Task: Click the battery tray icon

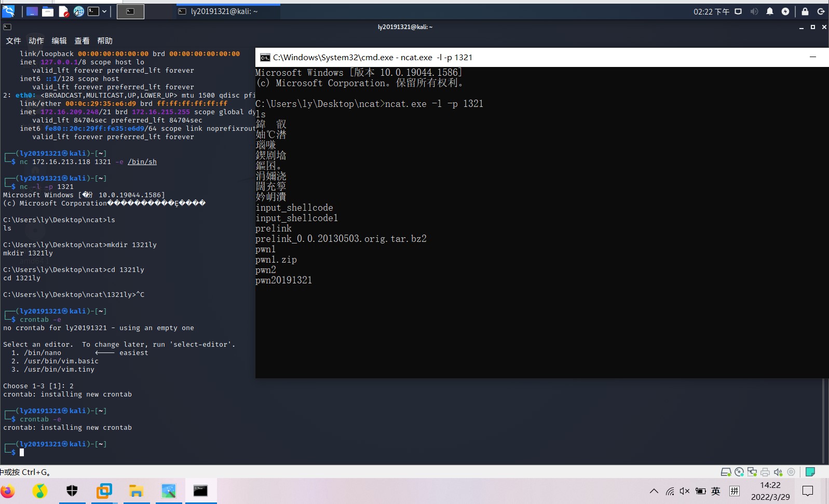Action: [x=701, y=491]
